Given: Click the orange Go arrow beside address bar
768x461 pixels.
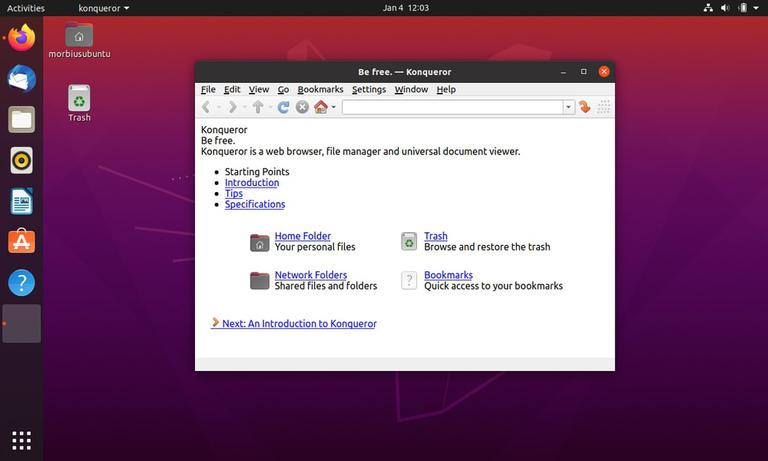Looking at the screenshot, I should click(584, 107).
